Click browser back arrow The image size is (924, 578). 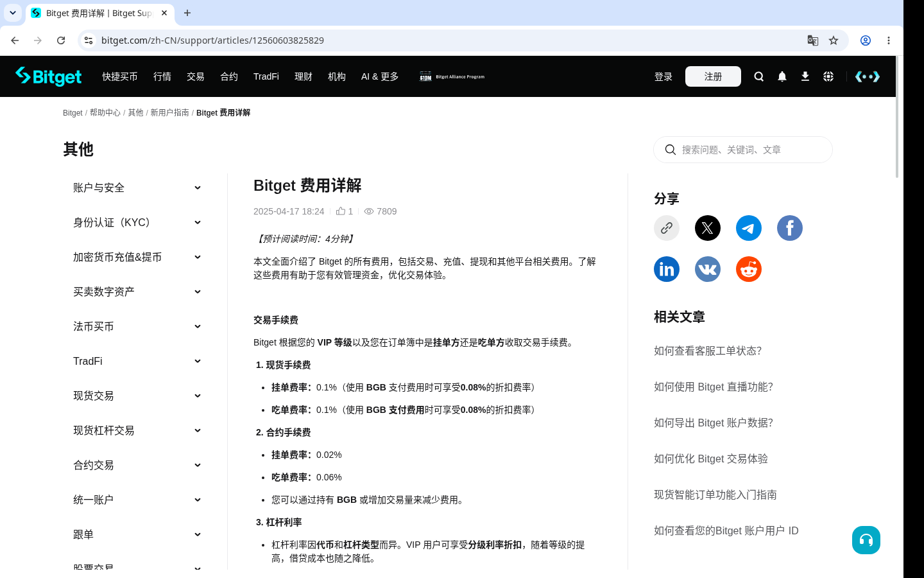coord(15,40)
